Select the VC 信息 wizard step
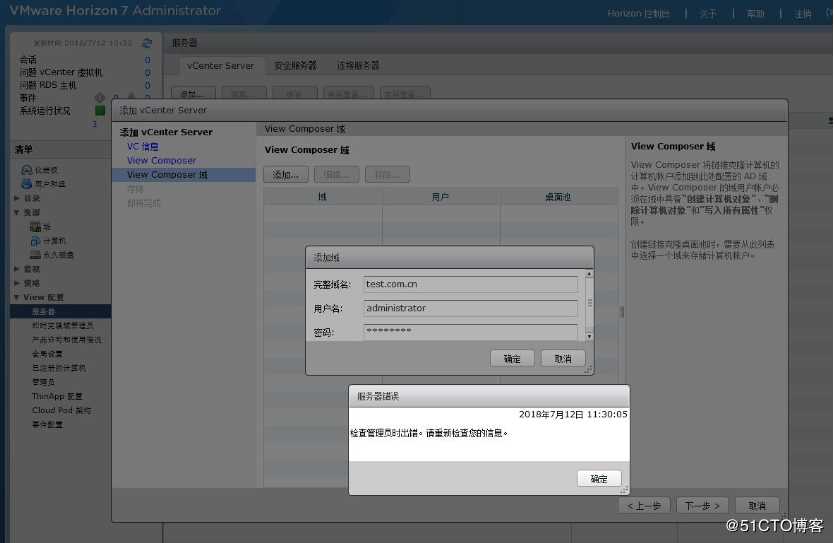834x543 pixels. point(143,146)
